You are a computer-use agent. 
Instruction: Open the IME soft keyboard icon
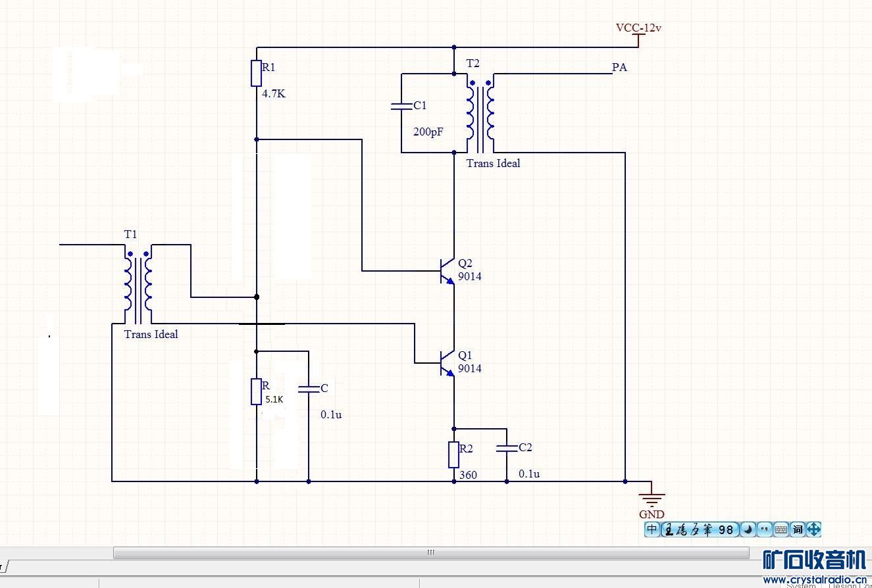pos(781,529)
